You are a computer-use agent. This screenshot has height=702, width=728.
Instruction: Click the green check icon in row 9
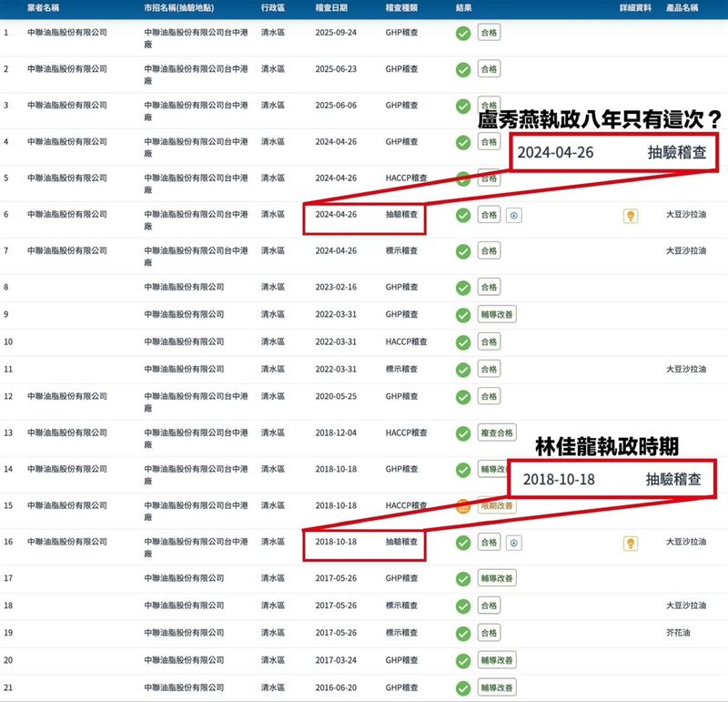point(463,315)
